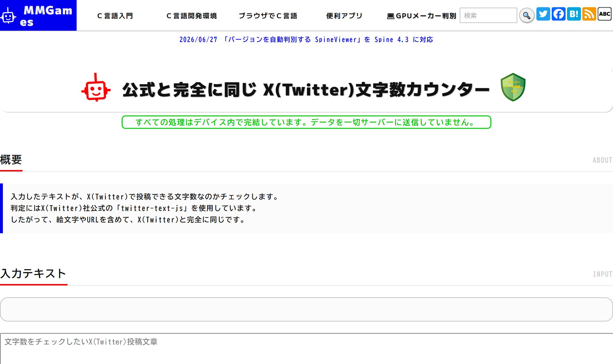Image resolution: width=613 pixels, height=364 pixels.
Task: Click the green device-only processing notice
Action: [306, 122]
